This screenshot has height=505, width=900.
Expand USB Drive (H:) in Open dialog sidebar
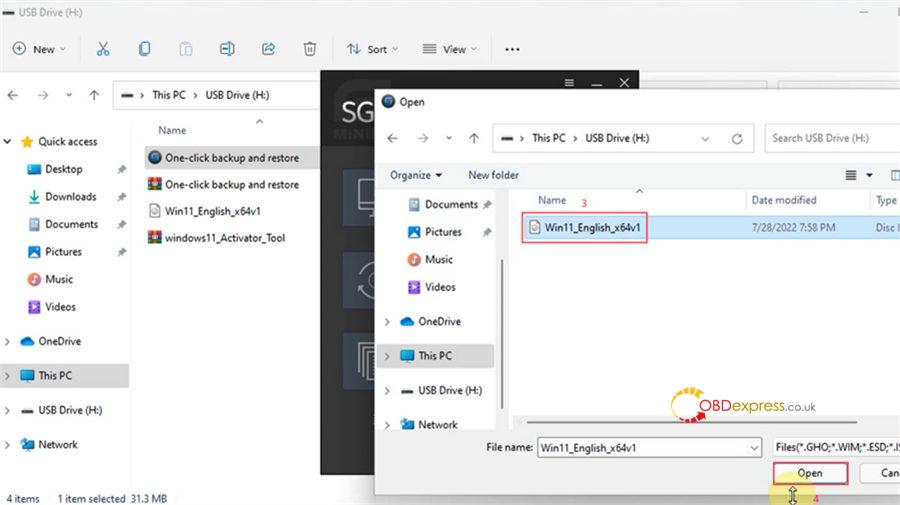tap(387, 391)
